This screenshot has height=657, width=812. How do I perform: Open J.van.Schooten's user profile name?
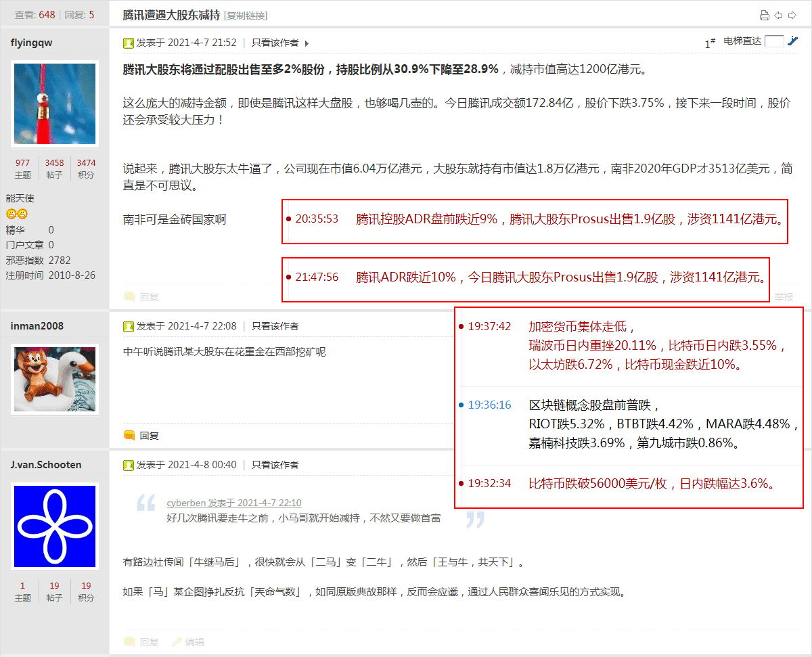(x=46, y=465)
